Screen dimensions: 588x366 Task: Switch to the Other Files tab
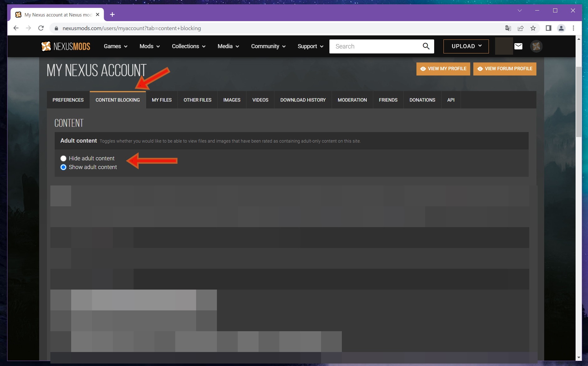tap(197, 100)
